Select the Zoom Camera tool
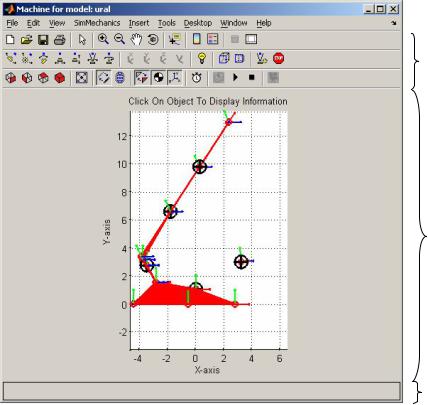The image size is (428, 405). tap(93, 59)
